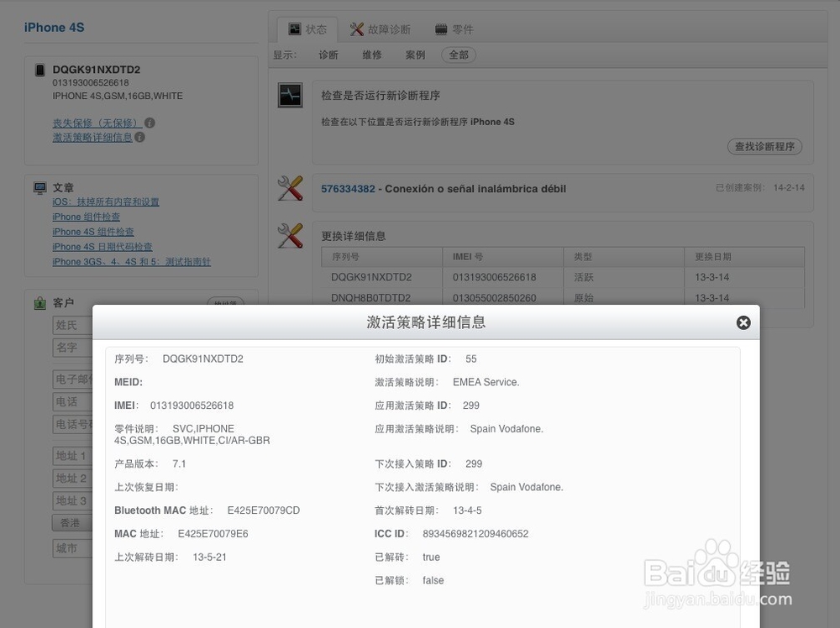
Task: Click the 已解锁 value false
Action: pos(433,580)
